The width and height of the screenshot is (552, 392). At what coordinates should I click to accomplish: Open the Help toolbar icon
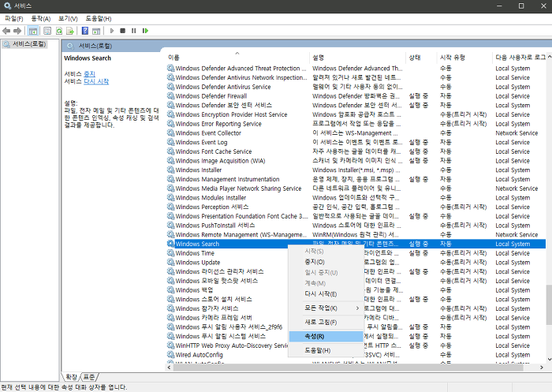click(85, 31)
